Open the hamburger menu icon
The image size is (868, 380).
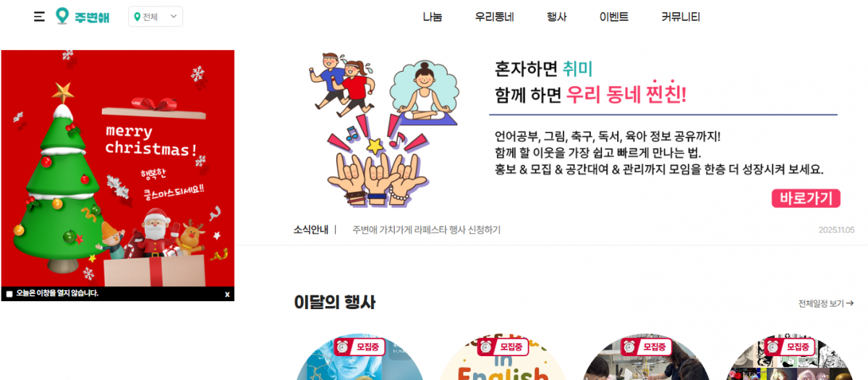pyautogui.click(x=39, y=17)
